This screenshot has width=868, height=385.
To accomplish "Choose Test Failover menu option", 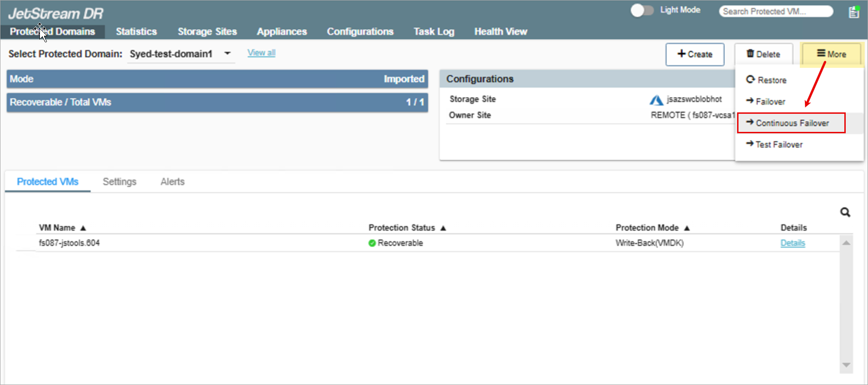I will pyautogui.click(x=778, y=144).
